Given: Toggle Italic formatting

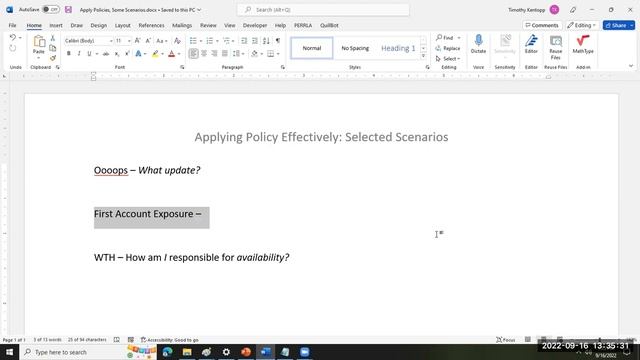Looking at the screenshot, I should (79, 54).
